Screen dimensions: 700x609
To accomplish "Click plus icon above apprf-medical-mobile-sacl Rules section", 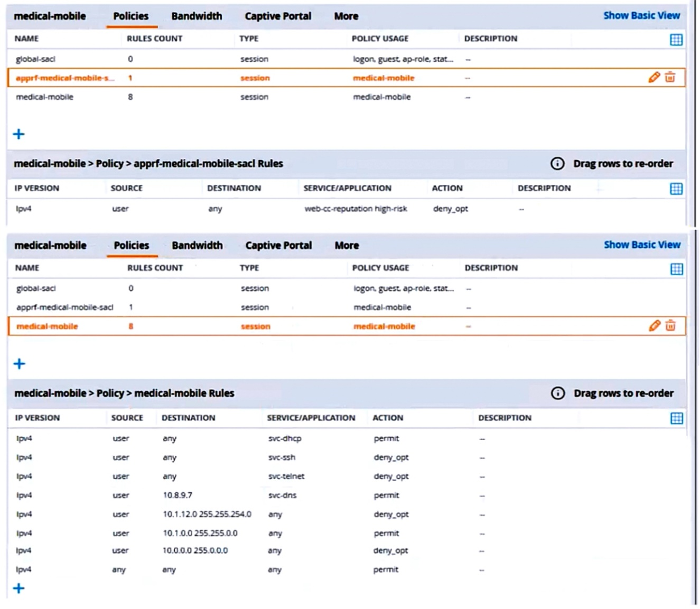I will pyautogui.click(x=19, y=134).
